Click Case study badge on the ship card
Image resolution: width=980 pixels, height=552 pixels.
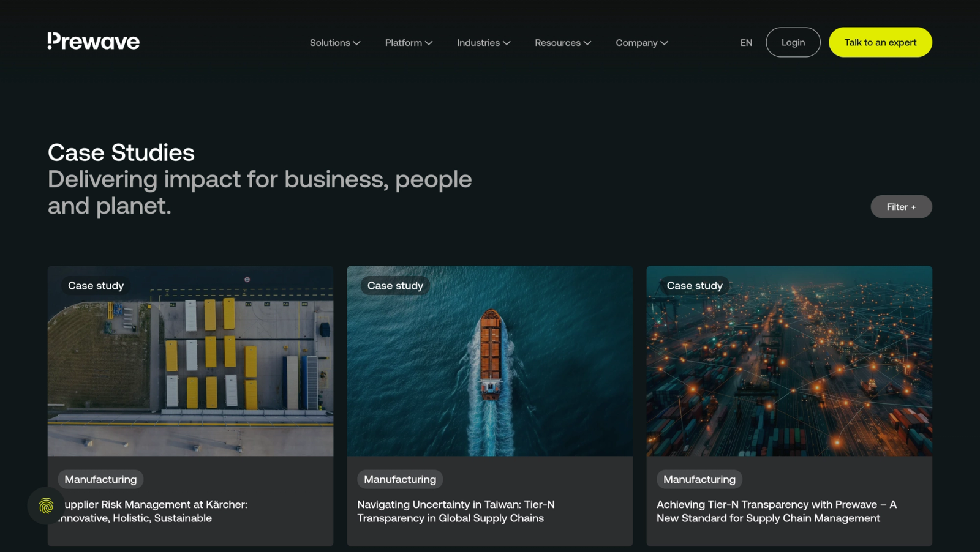(395, 286)
